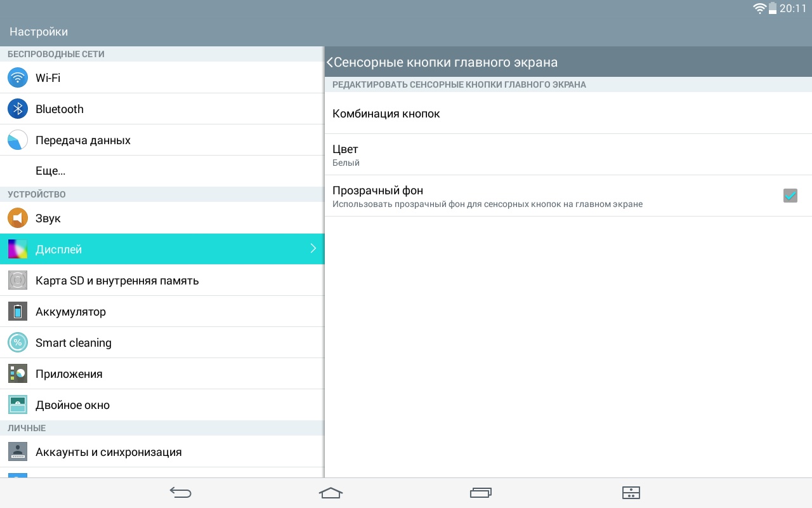
Task: Tap the orange Sound speaker icon
Action: click(x=18, y=218)
